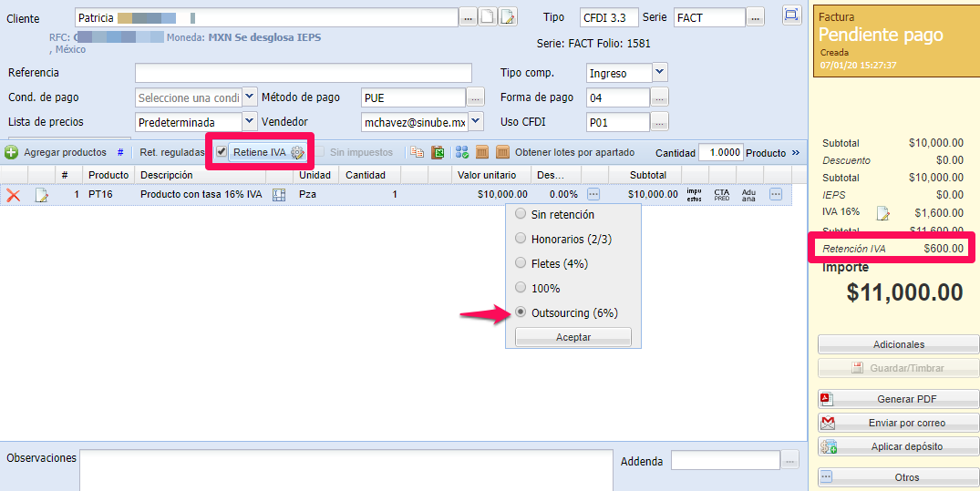Click the Excel export icon in toolbar

(438, 152)
